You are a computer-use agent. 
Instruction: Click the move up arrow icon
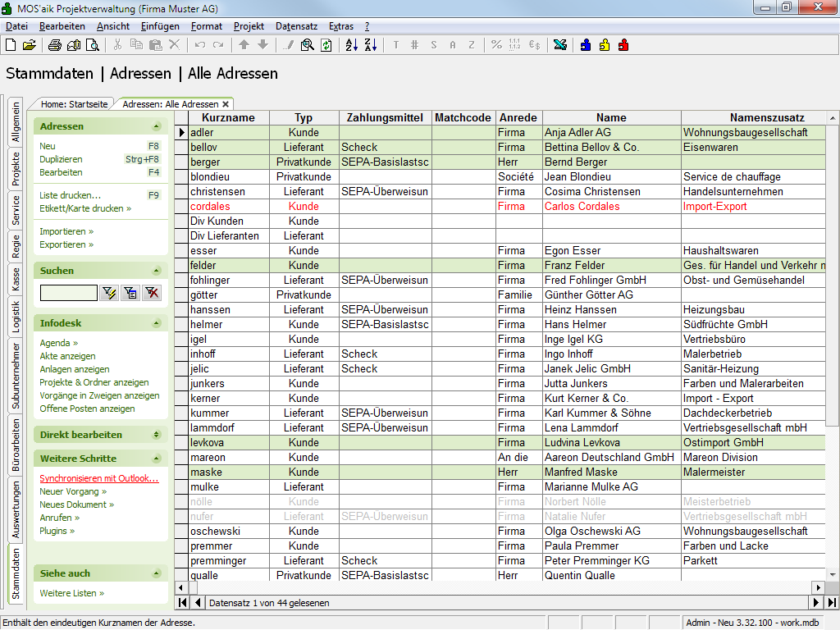244,46
